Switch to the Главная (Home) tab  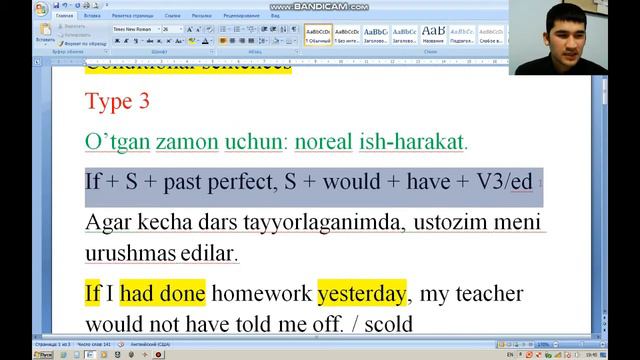pos(64,16)
